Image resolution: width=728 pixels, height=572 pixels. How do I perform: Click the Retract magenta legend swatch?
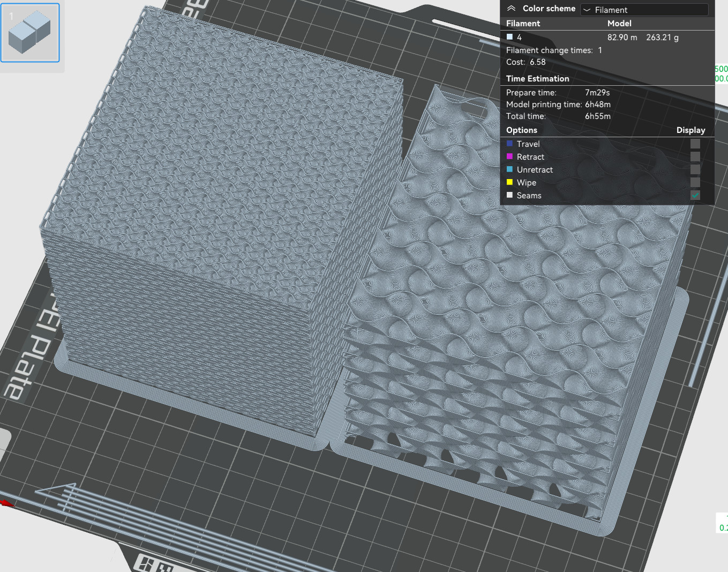point(510,157)
